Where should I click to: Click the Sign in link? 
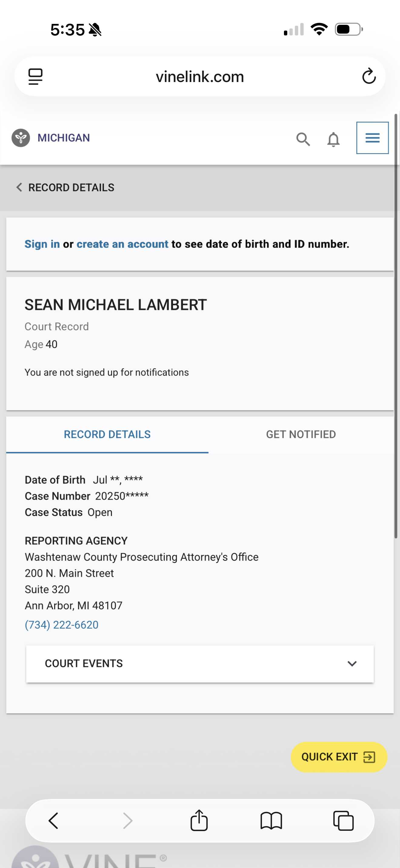pyautogui.click(x=42, y=244)
